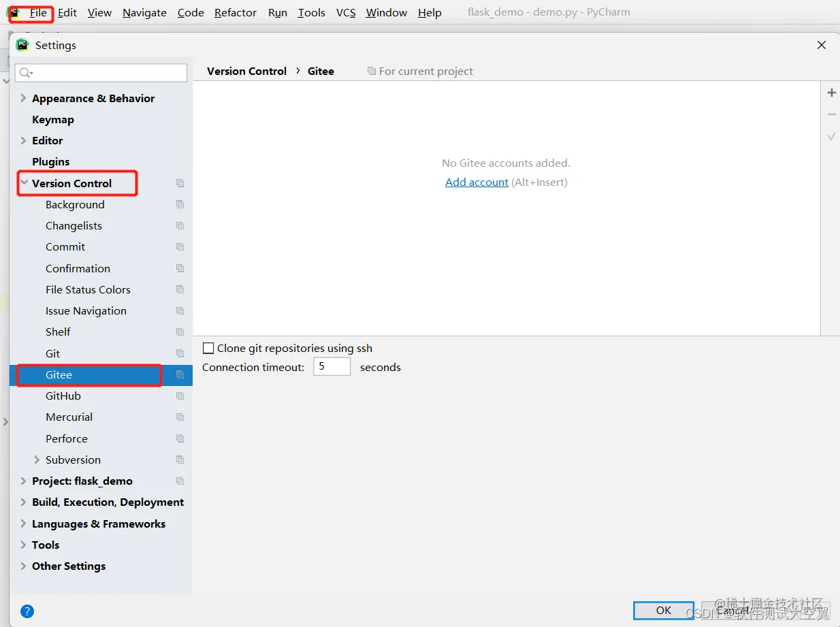Select Changelists under Version Control
840x627 pixels.
click(x=74, y=225)
